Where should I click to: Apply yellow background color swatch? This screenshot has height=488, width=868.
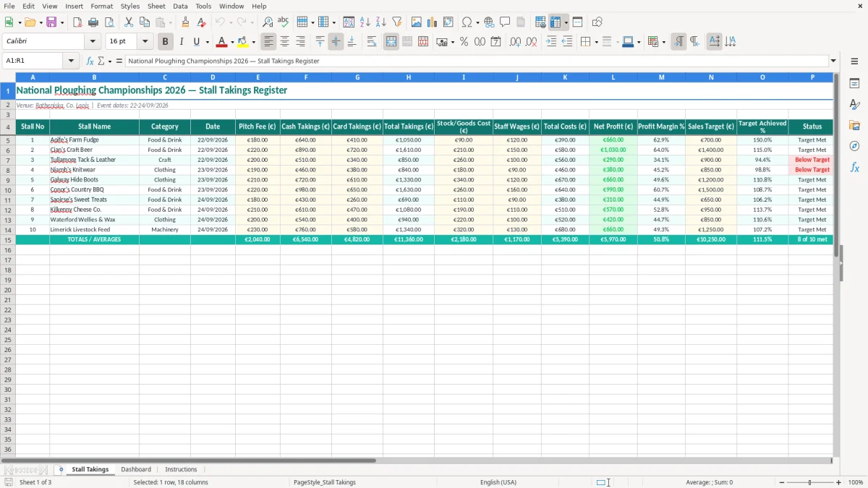[x=243, y=42]
